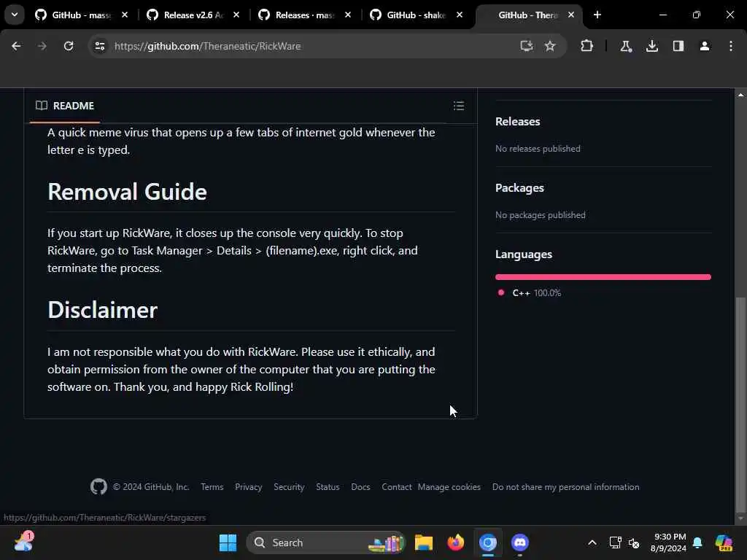Open a new browser tab
The image size is (747, 560).
597,15
